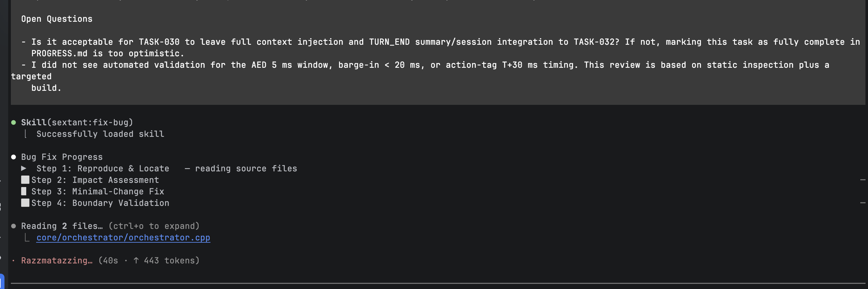The image size is (868, 289).
Task: Click the tree connector before orchestrator.cpp
Action: pyautogui.click(x=27, y=238)
